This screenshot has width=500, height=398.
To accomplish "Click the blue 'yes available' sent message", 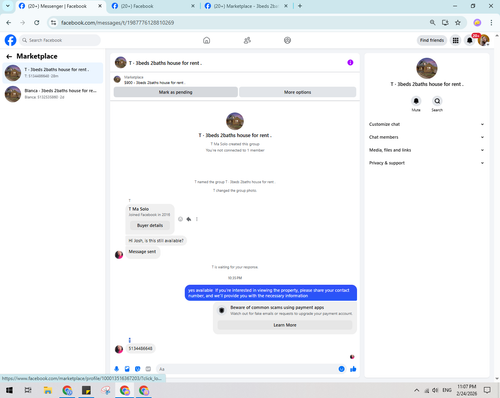I will tap(271, 293).
